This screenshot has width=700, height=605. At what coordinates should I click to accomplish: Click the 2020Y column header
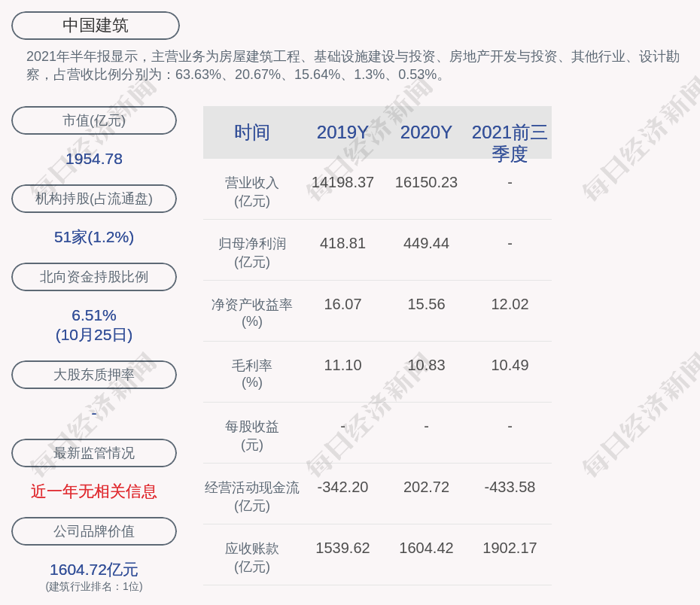[x=426, y=132]
